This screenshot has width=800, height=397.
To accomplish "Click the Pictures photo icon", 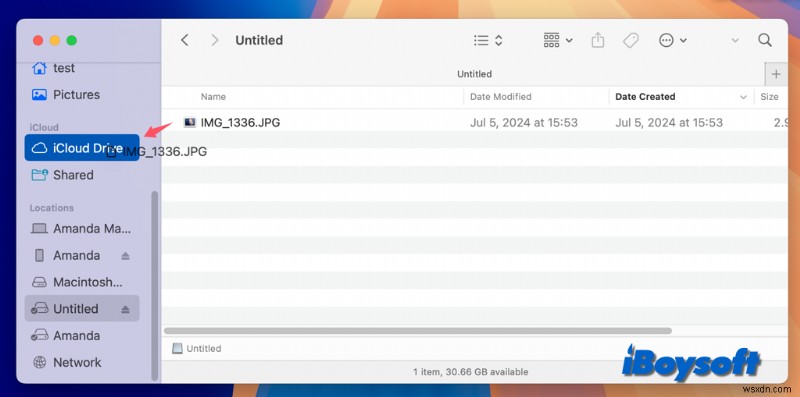I will tap(39, 94).
